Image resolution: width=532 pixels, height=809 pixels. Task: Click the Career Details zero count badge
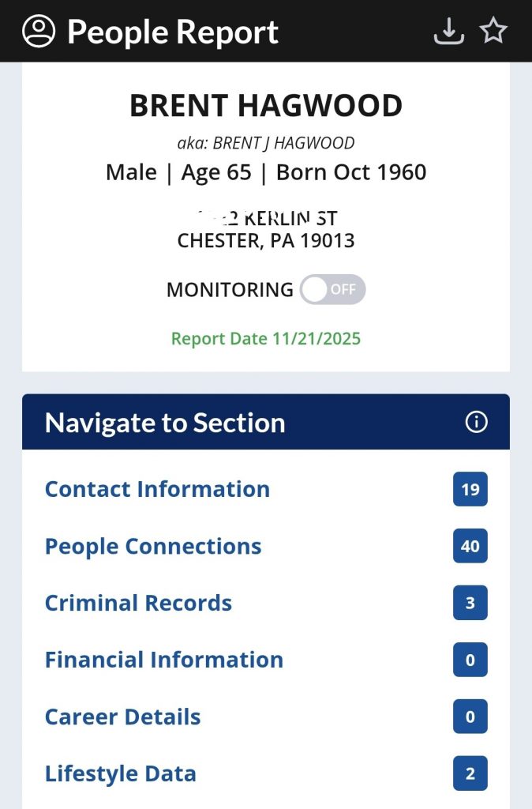[470, 717]
